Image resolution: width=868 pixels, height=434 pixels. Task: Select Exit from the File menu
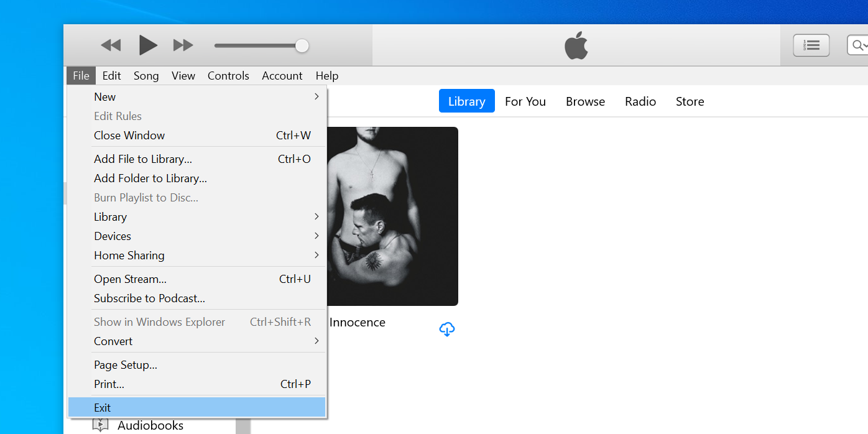pos(101,407)
